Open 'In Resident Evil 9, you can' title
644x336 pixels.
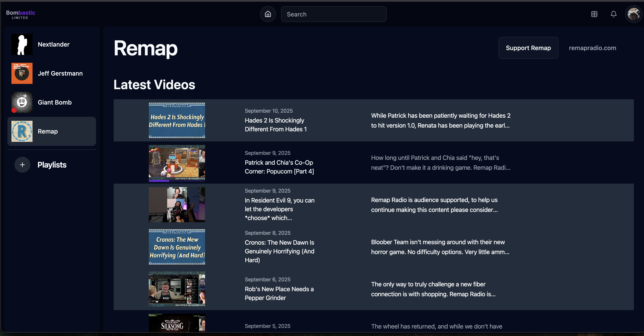[x=280, y=209]
